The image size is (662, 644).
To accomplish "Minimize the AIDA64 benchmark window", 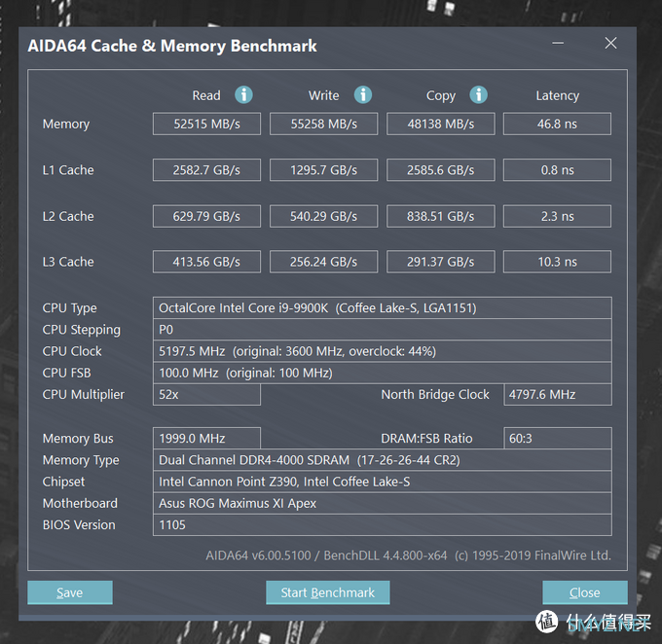I will [558, 43].
